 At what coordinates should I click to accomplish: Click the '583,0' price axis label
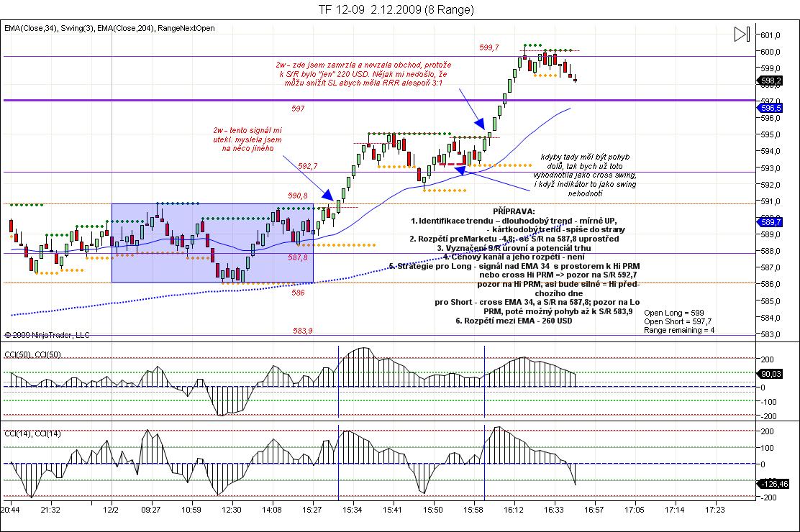(x=771, y=334)
